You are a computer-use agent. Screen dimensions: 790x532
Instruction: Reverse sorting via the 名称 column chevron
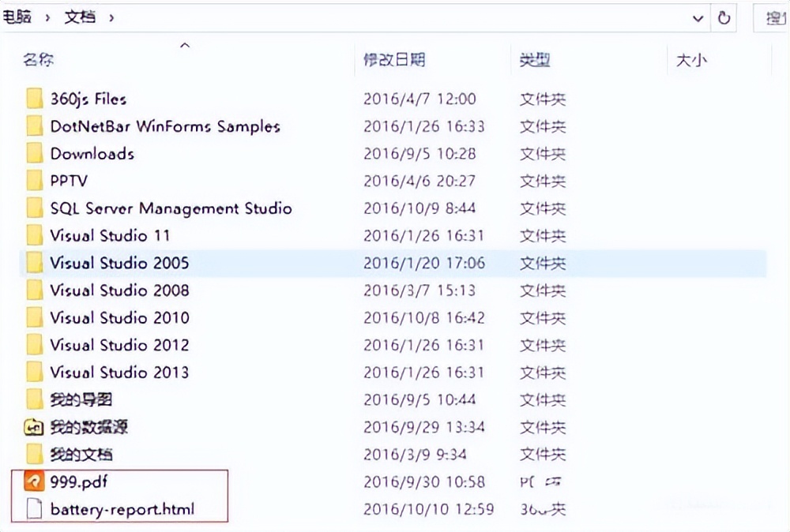click(184, 45)
